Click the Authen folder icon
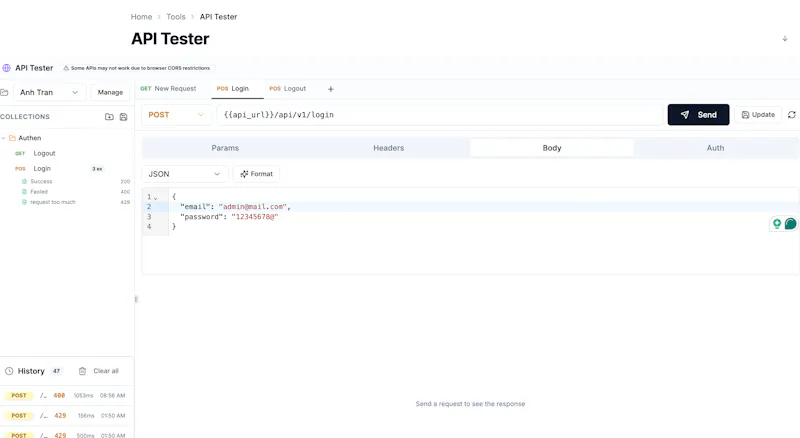The height and width of the screenshot is (438, 800). [x=12, y=138]
